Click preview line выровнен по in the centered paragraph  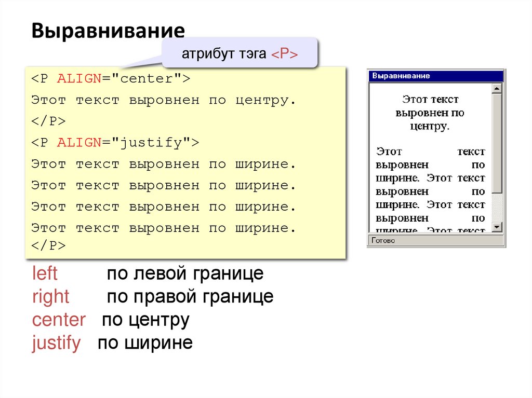click(430, 113)
